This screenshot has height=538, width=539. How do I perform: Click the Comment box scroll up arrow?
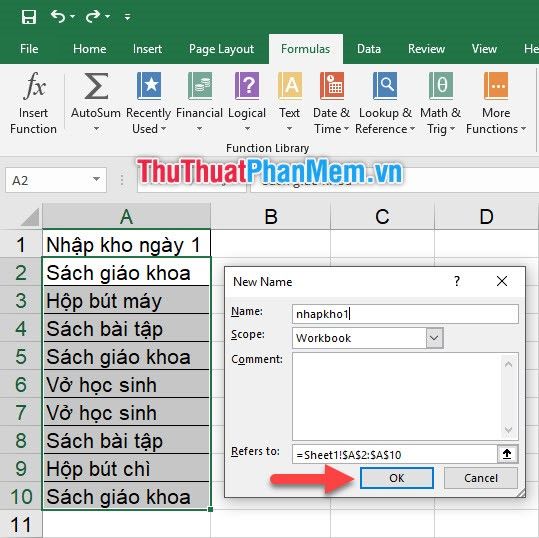point(508,364)
